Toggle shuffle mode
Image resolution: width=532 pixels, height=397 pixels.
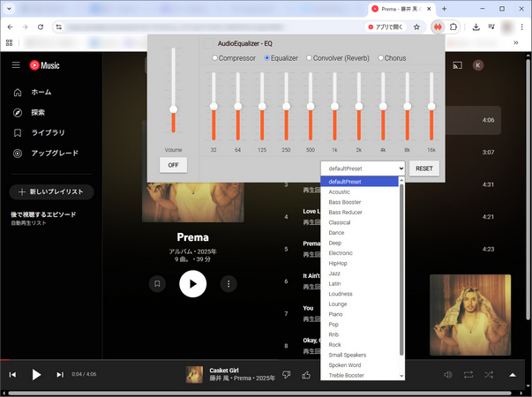tap(489, 375)
